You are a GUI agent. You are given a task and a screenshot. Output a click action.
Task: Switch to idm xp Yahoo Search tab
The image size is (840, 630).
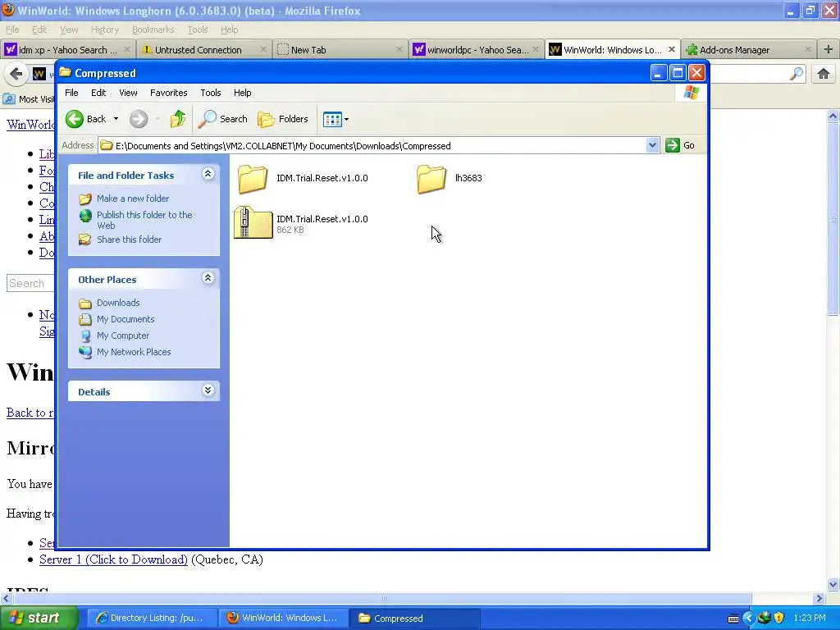[x=67, y=50]
